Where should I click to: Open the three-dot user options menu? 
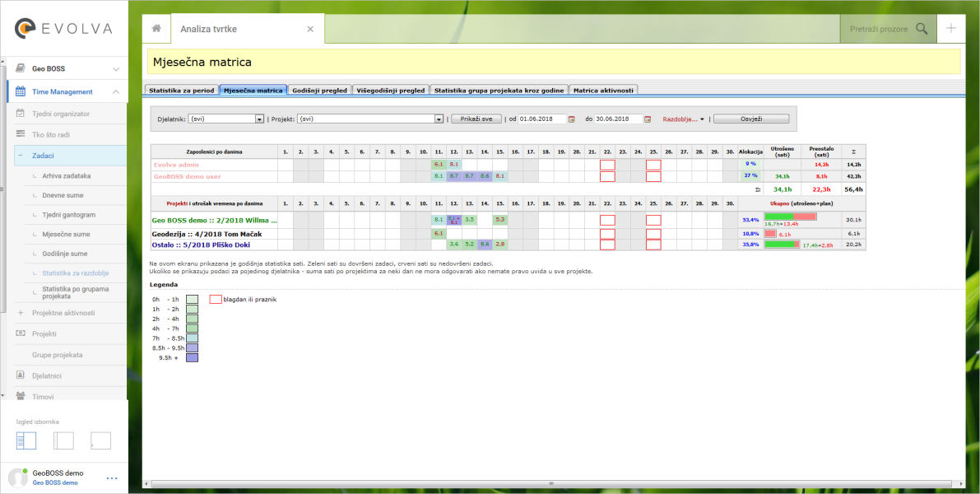[112, 478]
